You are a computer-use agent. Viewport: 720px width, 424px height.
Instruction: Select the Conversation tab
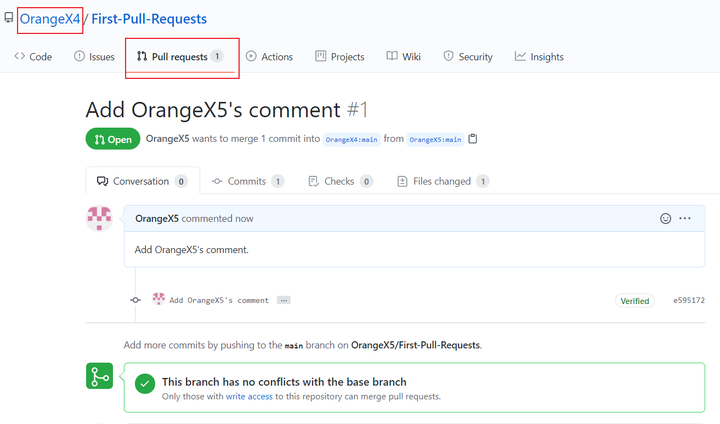pyautogui.click(x=142, y=181)
